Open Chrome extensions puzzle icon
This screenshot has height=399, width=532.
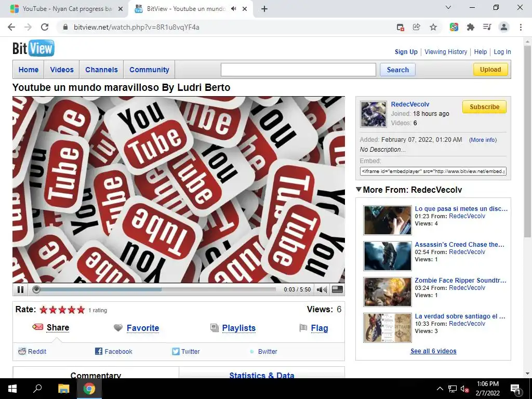tap(470, 27)
